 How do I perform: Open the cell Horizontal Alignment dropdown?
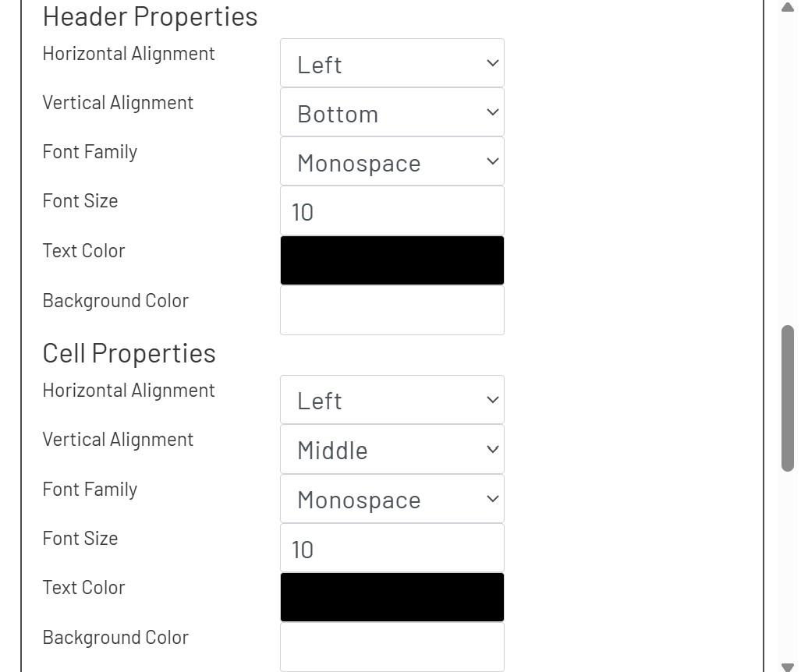392,400
